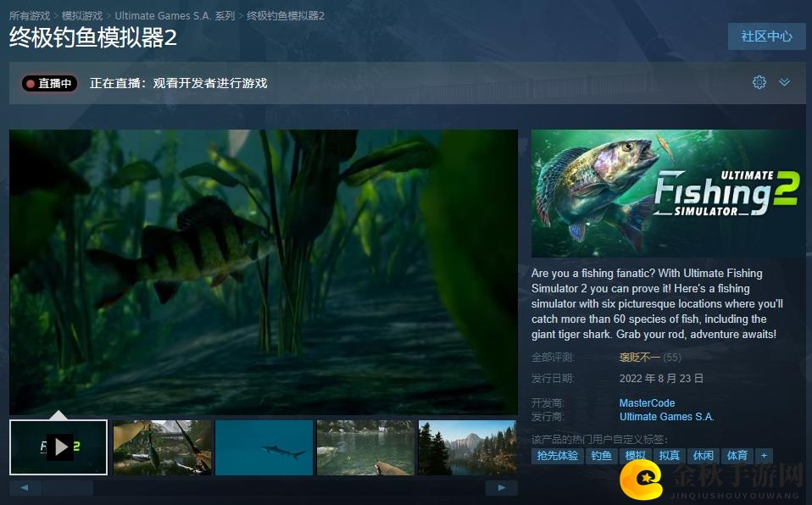Select the mountain lake screenshot thumbnail
This screenshot has width=812, height=505.
tap(467, 447)
